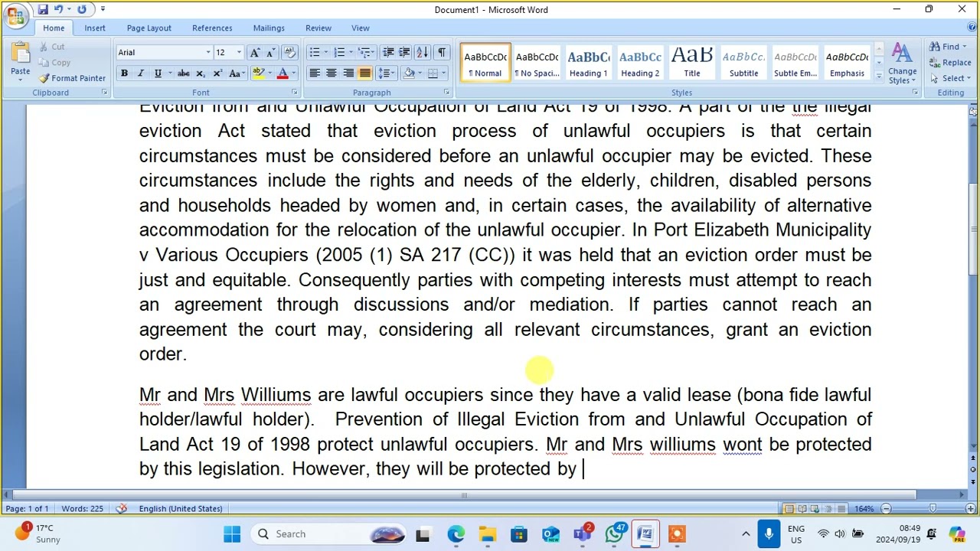
Task: Shrink the font size
Action: [271, 52]
